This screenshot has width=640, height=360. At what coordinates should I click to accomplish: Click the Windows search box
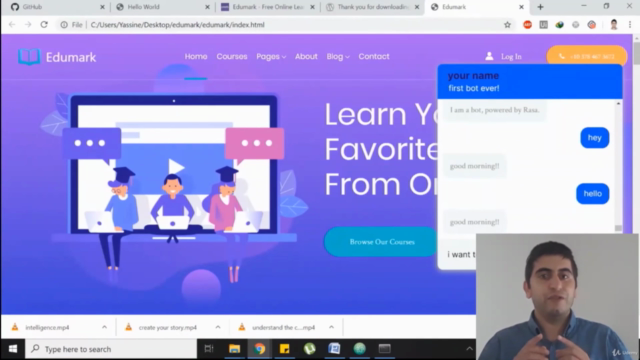pos(111,349)
